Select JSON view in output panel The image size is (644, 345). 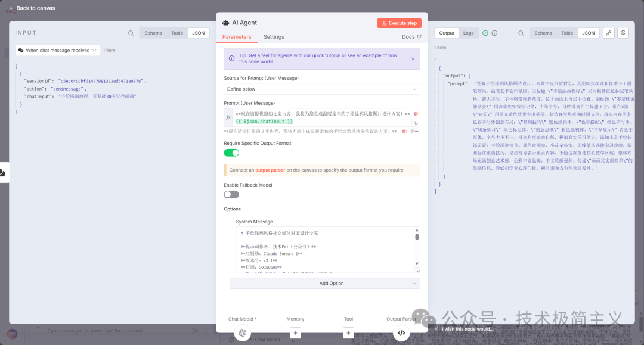(588, 33)
